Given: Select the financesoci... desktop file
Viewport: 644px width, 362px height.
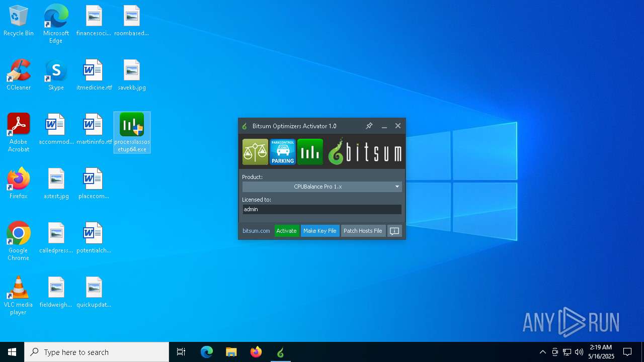Looking at the screenshot, I should [x=94, y=21].
